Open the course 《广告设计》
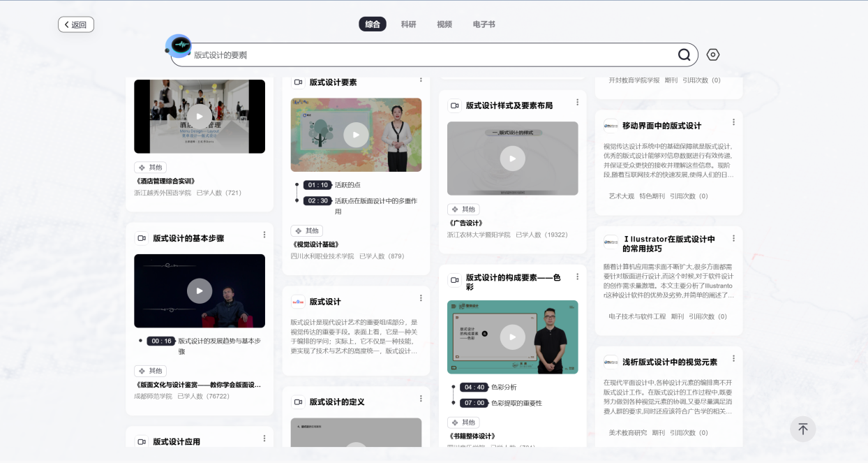 point(466,223)
